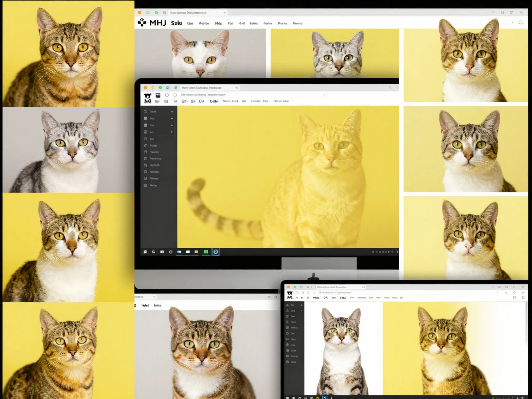This screenshot has width=532, height=399.
Task: Click the cat-face logo in middle window toolbar
Action: pos(148,99)
